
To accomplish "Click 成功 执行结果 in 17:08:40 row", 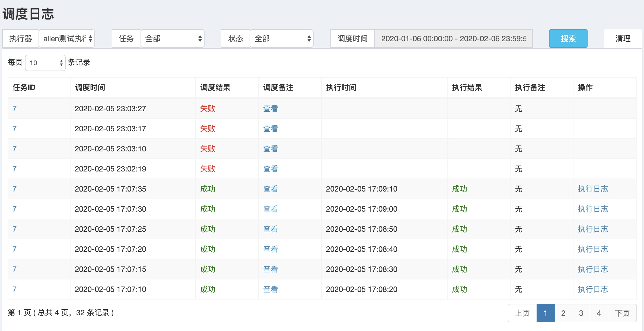I will click(x=459, y=249).
